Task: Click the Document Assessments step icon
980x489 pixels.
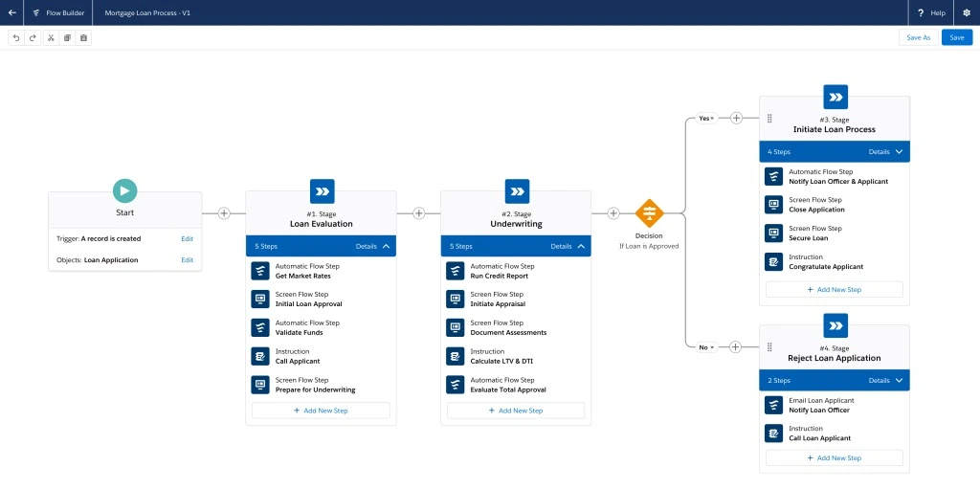Action: pos(455,327)
